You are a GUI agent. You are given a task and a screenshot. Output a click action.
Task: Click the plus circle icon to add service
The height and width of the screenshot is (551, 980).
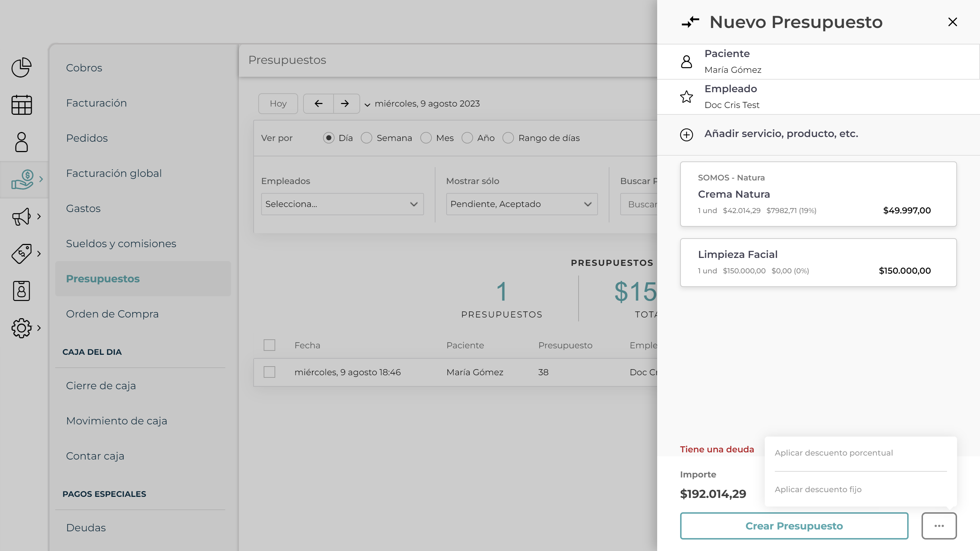click(x=686, y=135)
